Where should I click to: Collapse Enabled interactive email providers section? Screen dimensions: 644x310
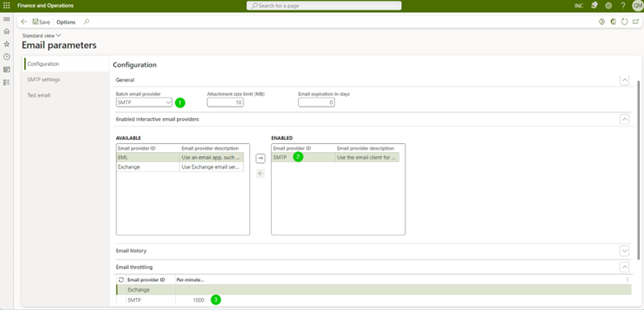[x=624, y=119]
